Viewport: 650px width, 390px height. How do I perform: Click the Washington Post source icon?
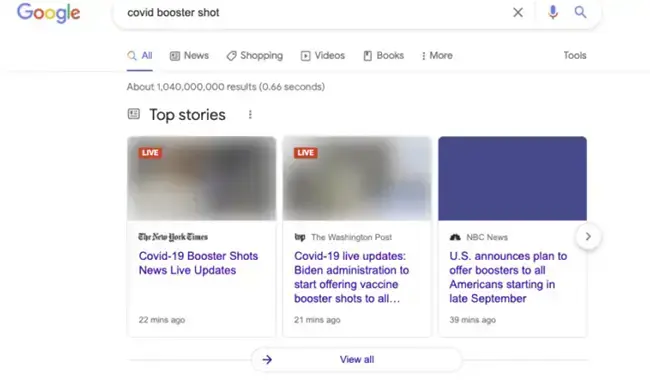click(x=300, y=237)
